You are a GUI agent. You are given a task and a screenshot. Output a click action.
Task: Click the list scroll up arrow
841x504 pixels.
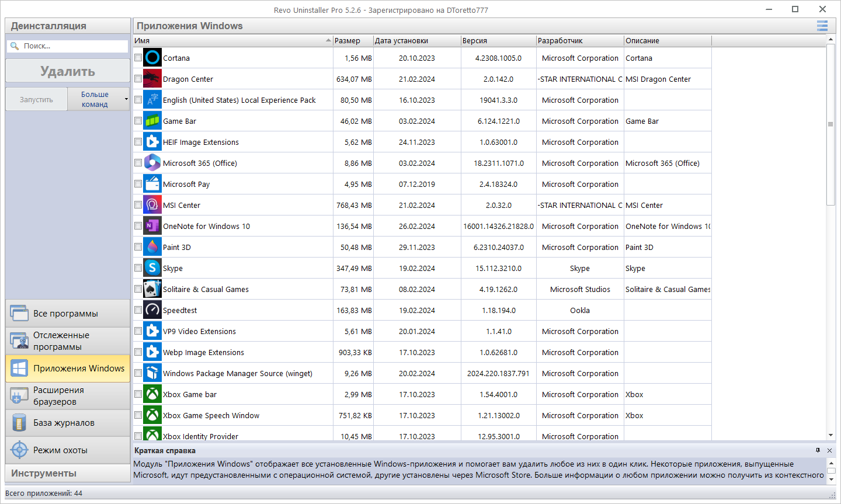830,40
